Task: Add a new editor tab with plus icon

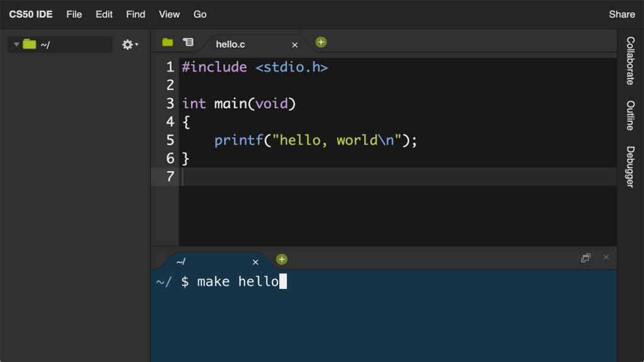Action: [321, 42]
